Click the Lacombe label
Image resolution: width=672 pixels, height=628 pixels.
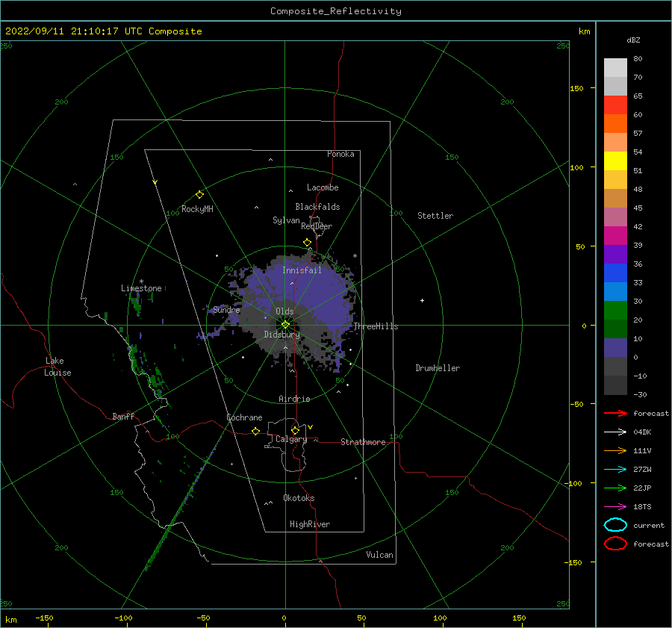pyautogui.click(x=323, y=187)
